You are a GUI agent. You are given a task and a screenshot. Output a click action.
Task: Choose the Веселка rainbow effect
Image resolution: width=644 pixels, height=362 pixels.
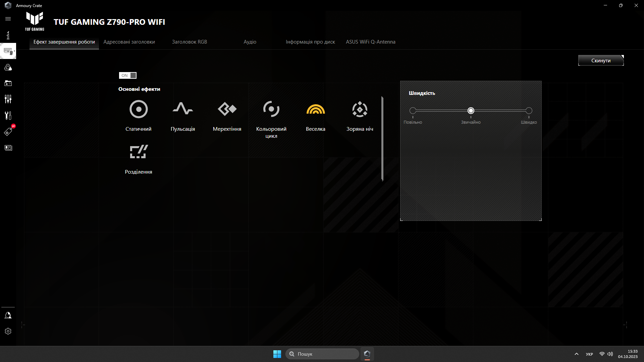pos(316,109)
